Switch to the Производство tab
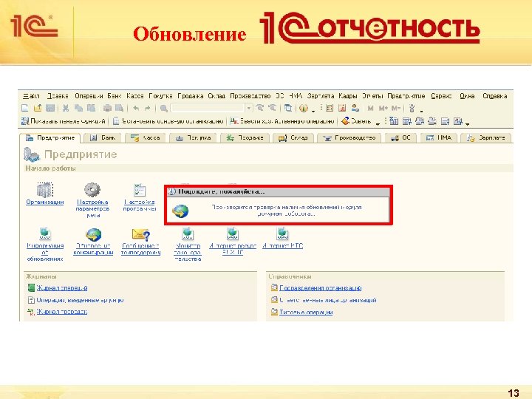The height and width of the screenshot is (399, 532). click(349, 137)
